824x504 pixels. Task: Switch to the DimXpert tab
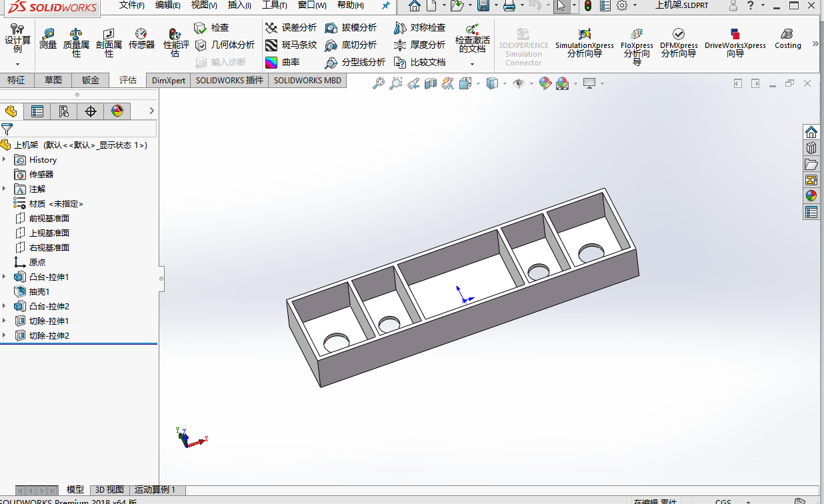(x=169, y=80)
